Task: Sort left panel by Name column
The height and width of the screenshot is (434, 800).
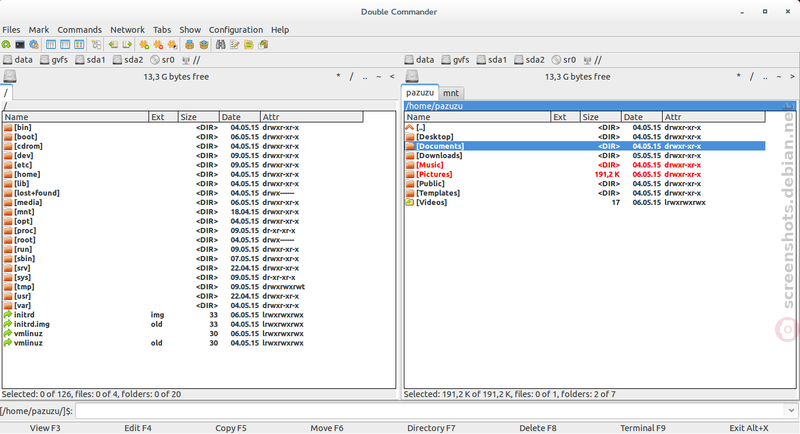Action: tap(76, 117)
